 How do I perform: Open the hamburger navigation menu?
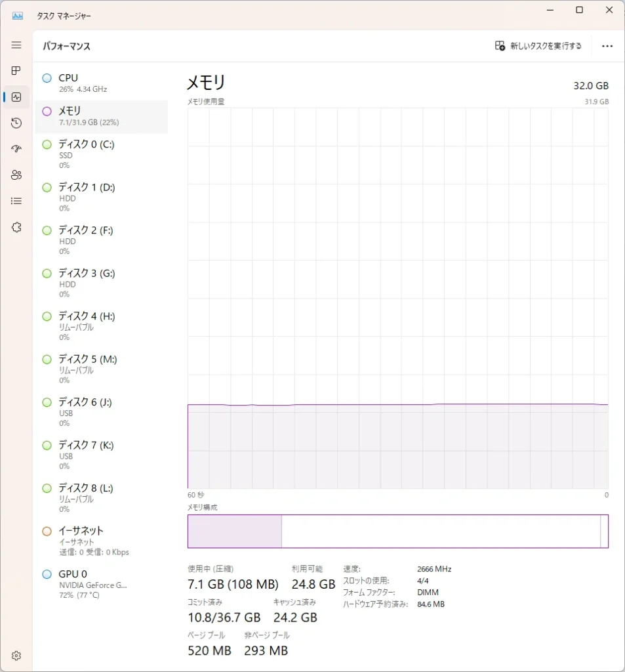16,45
